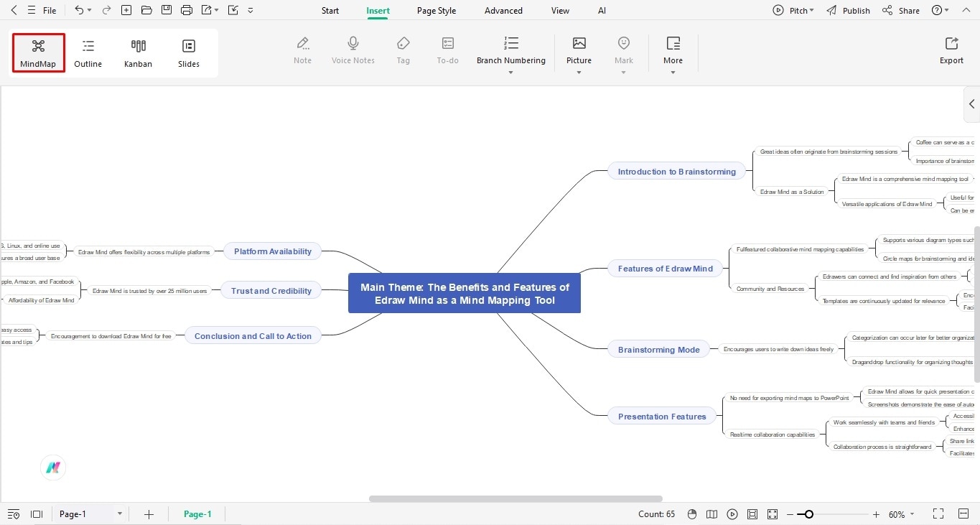Insert a Note
The height and width of the screenshot is (525, 980).
click(x=303, y=50)
